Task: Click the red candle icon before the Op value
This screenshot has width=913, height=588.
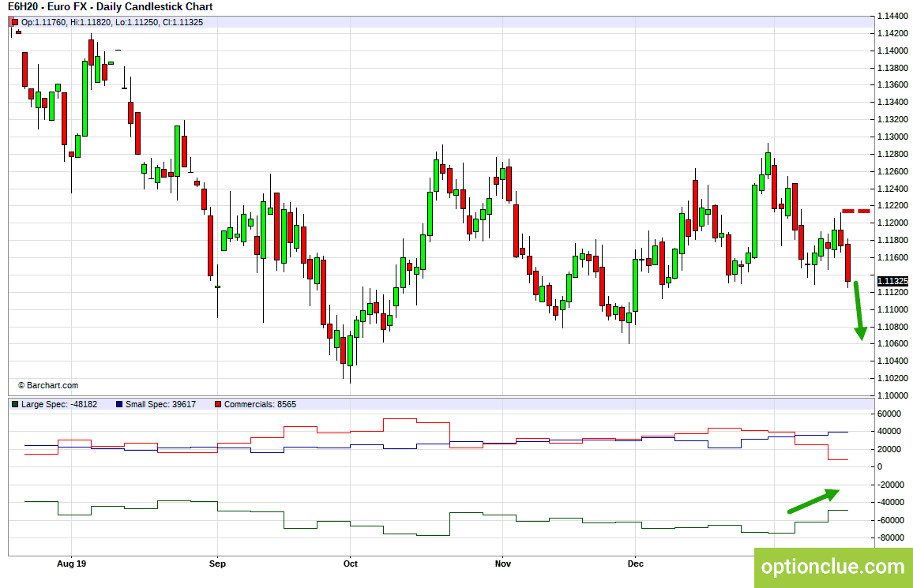Action: [x=15, y=22]
